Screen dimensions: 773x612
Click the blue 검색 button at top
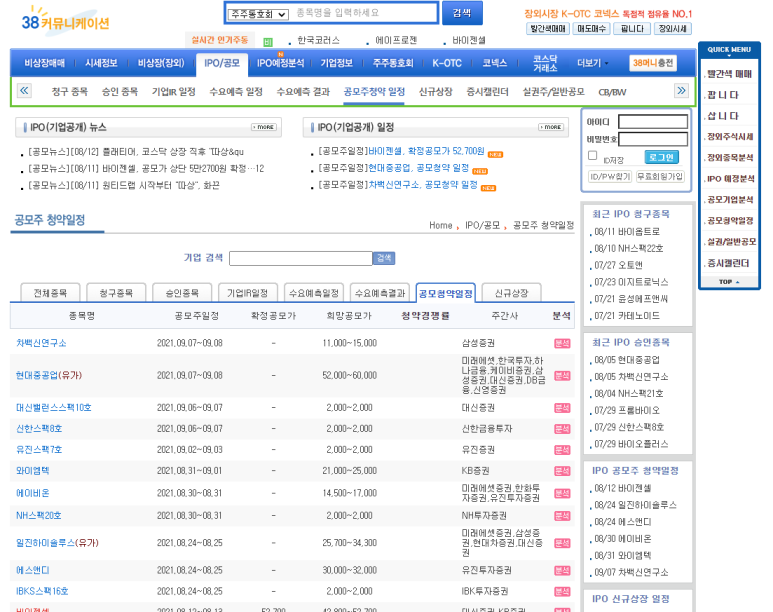point(462,13)
